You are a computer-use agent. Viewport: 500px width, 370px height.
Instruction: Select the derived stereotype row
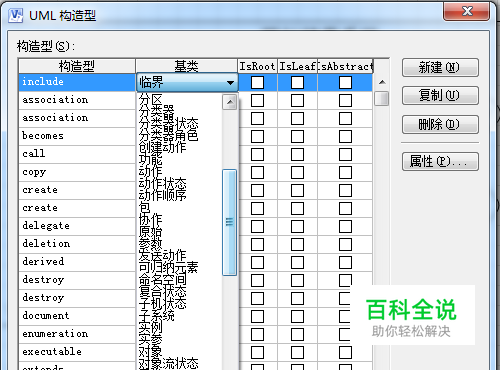point(77,262)
